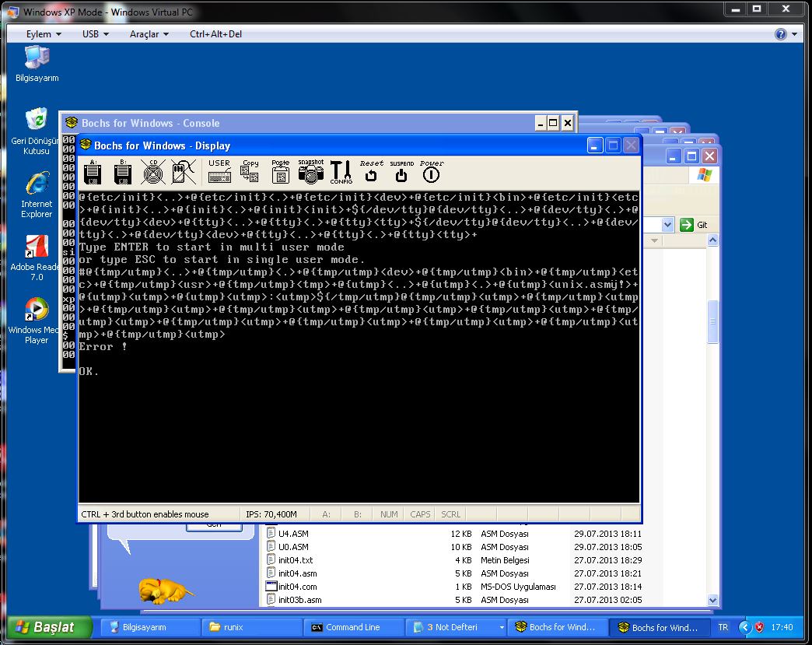Launch Windows Media Player desktop icon
This screenshot has width=812, height=645.
[x=35, y=321]
